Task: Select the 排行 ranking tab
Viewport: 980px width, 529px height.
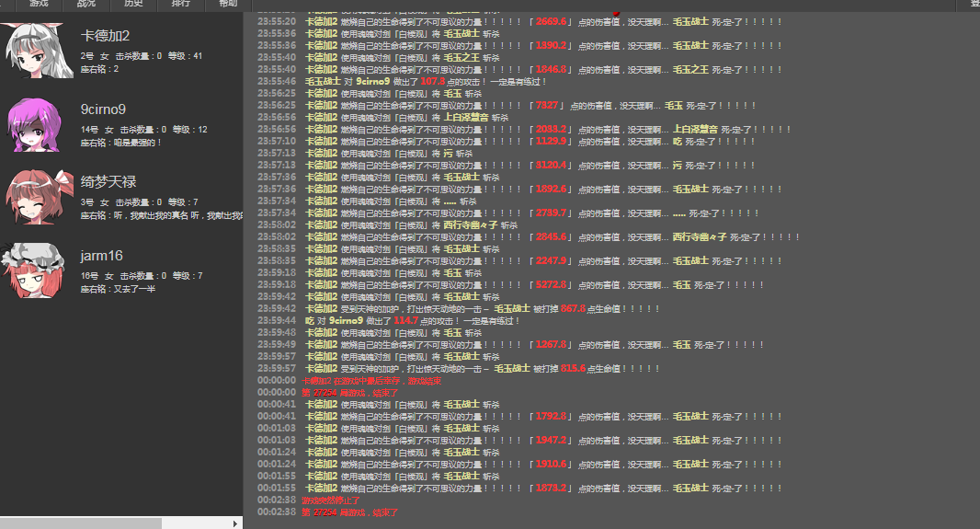Action: point(181,4)
